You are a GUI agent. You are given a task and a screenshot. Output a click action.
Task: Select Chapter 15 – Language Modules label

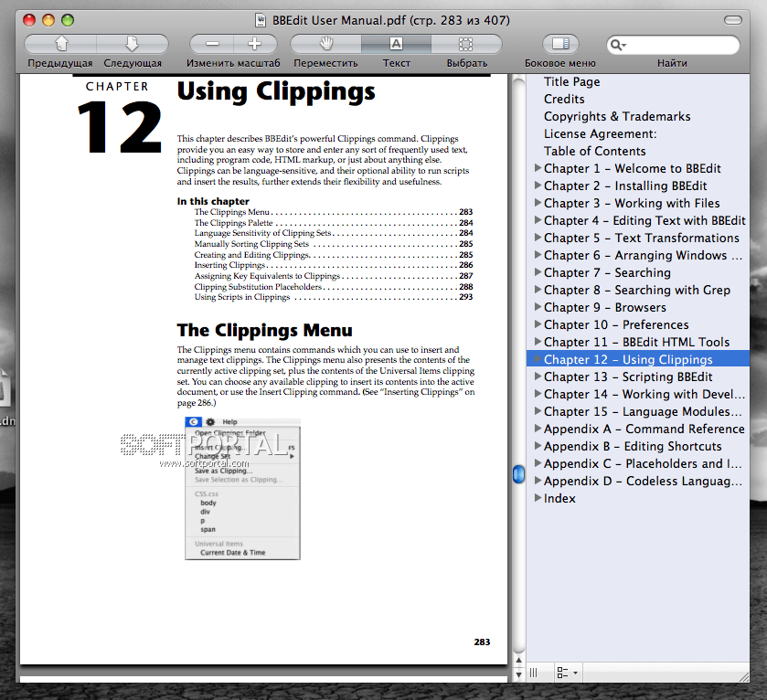pos(643,411)
